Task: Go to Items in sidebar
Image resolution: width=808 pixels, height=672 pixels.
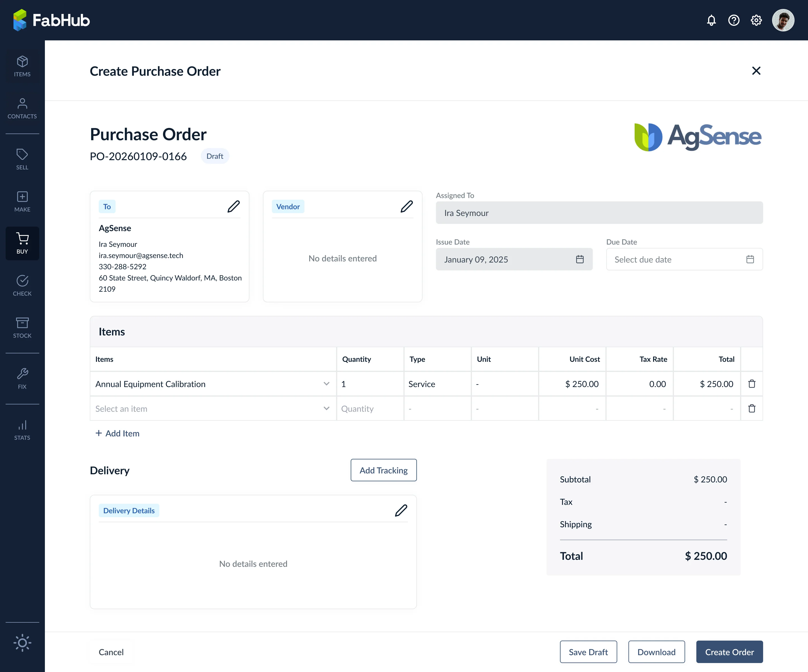Action: (22, 66)
